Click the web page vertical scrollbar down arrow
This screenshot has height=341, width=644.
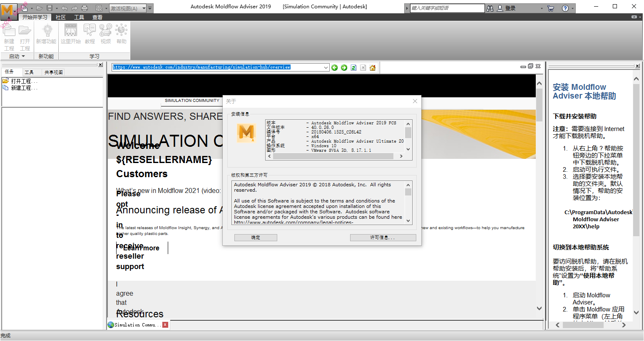click(x=539, y=308)
